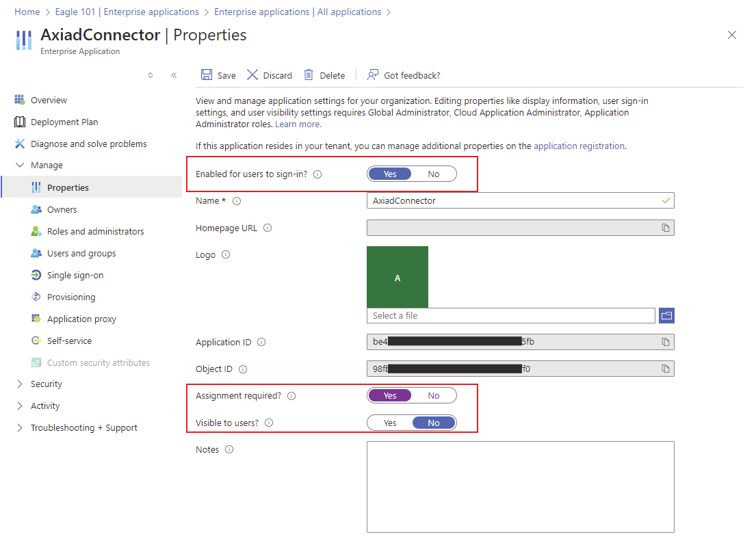
Task: Click the Single sign-on arrow icon
Action: [x=36, y=275]
